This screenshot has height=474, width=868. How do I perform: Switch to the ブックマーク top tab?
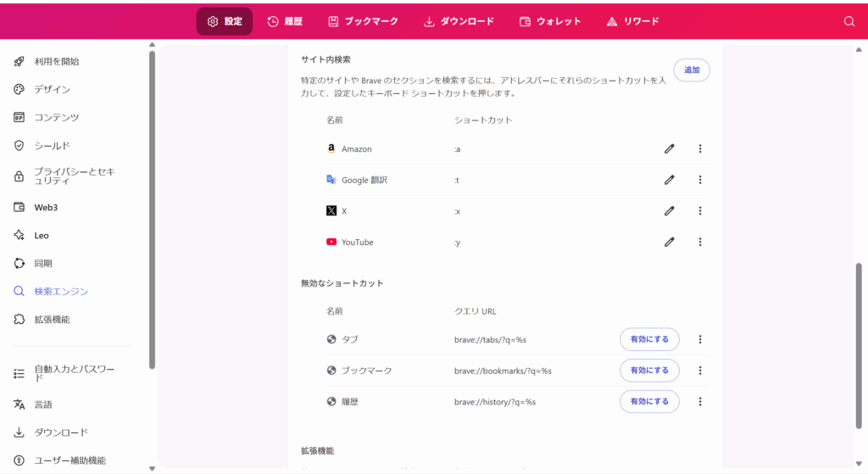[363, 21]
